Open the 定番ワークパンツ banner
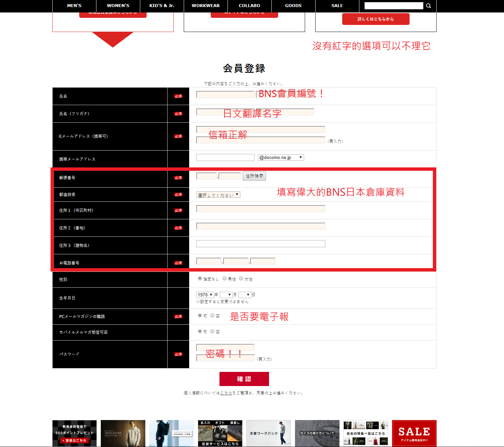Image resolution: width=504 pixels, height=447 pixels. [268, 433]
